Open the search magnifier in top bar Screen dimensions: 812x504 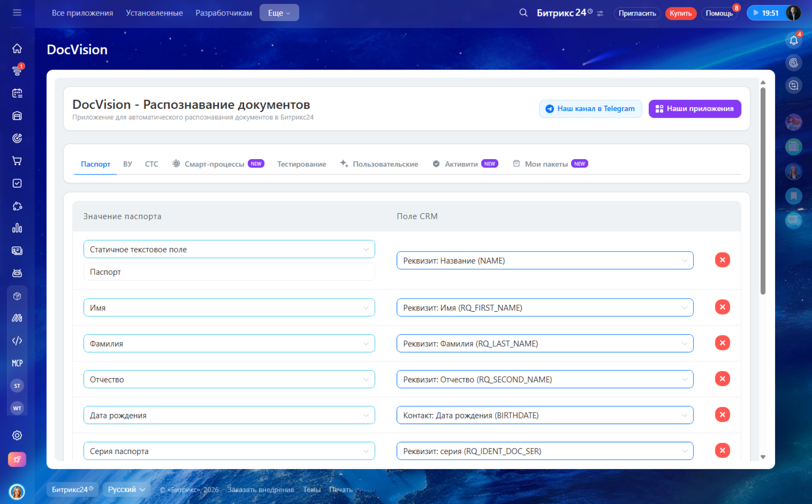tap(523, 13)
